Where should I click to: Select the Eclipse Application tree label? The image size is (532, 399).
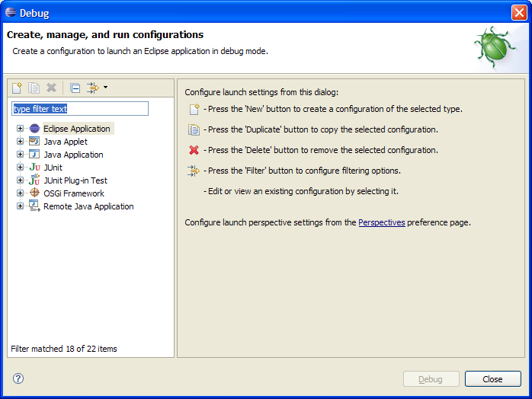coord(77,129)
